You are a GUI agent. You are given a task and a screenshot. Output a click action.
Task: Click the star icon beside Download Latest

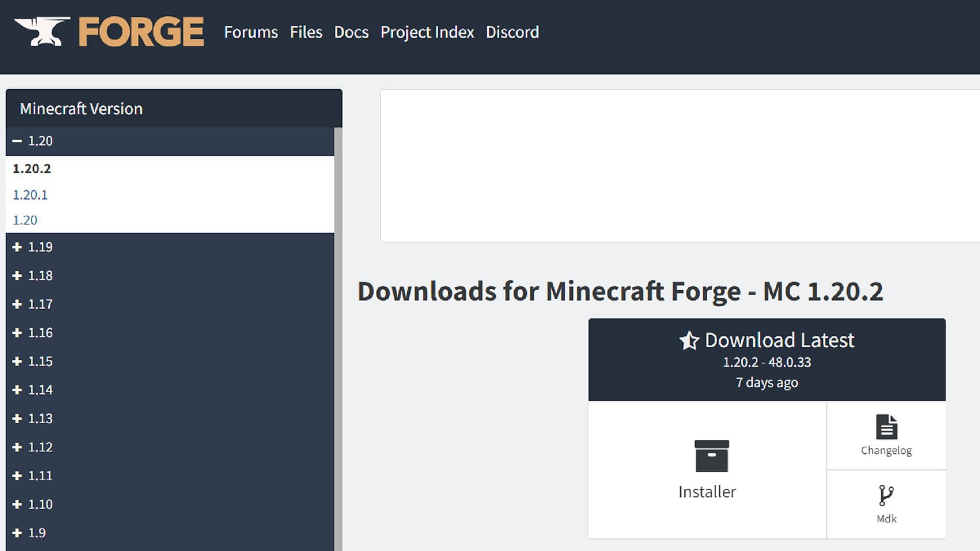(x=689, y=340)
